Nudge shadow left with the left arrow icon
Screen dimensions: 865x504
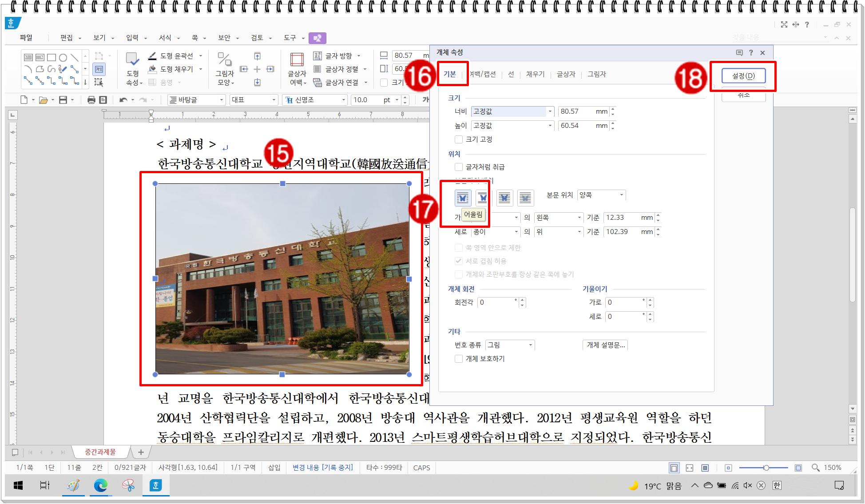244,69
